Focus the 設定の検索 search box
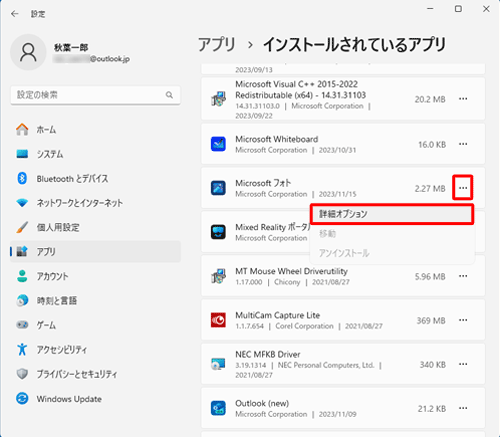500x437 pixels. tap(96, 95)
